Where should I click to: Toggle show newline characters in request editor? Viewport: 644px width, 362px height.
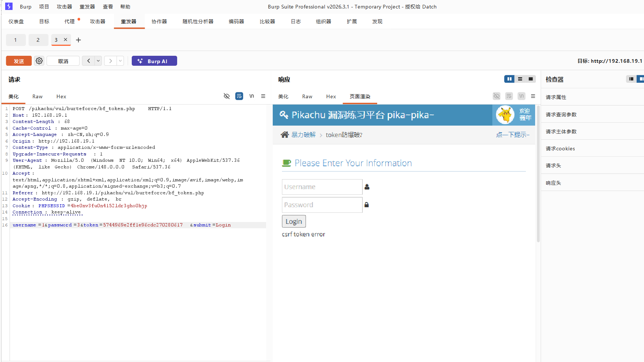[x=252, y=96]
